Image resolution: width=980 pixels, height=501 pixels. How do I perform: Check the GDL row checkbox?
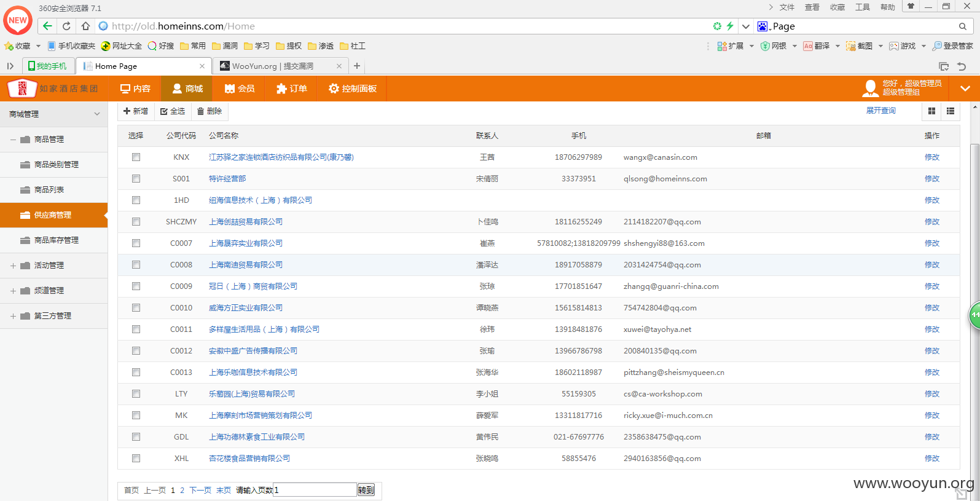tap(136, 437)
